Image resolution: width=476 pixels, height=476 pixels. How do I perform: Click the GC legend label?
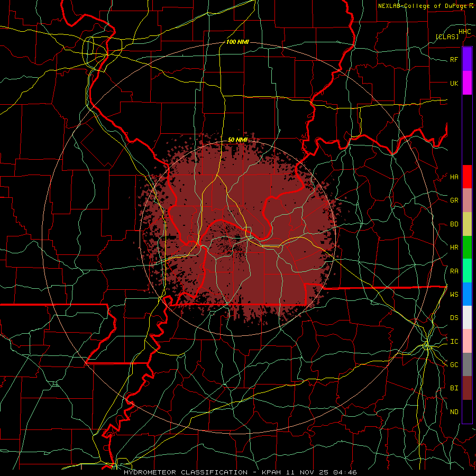(x=454, y=365)
